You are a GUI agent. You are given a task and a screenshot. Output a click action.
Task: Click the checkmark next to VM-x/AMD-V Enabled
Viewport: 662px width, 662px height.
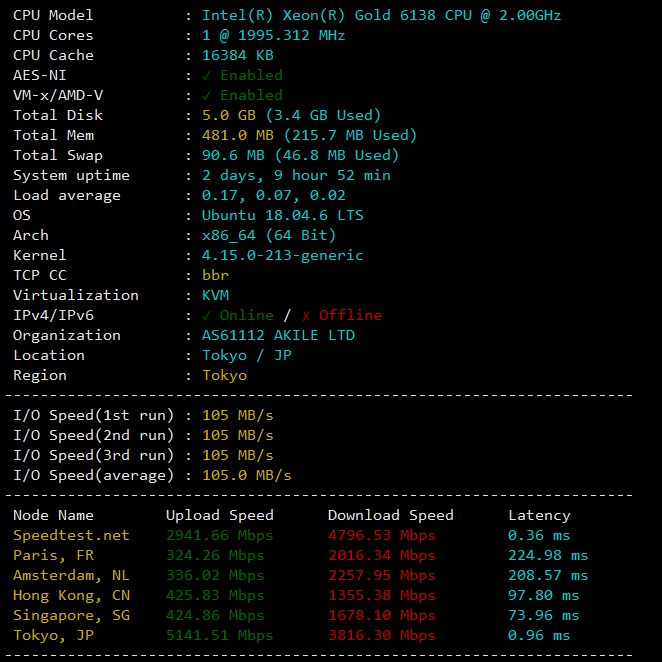click(x=207, y=95)
